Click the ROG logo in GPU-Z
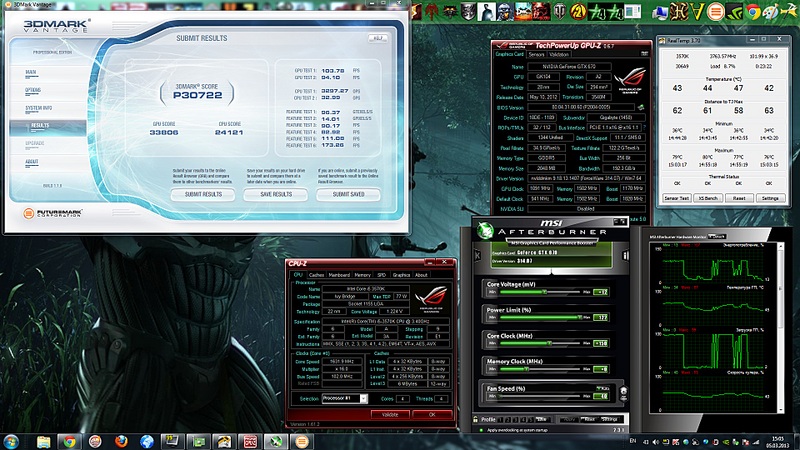 tap(630, 81)
